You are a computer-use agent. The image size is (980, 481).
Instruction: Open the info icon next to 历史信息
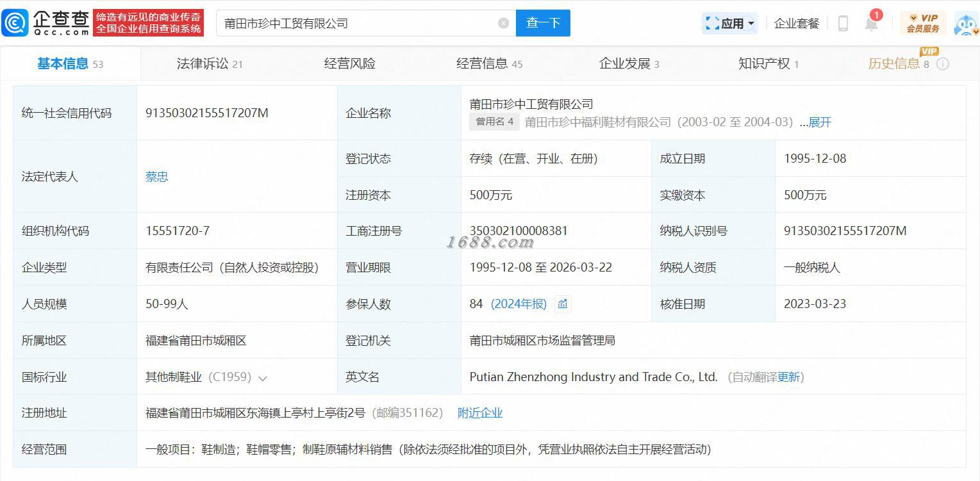tap(942, 63)
